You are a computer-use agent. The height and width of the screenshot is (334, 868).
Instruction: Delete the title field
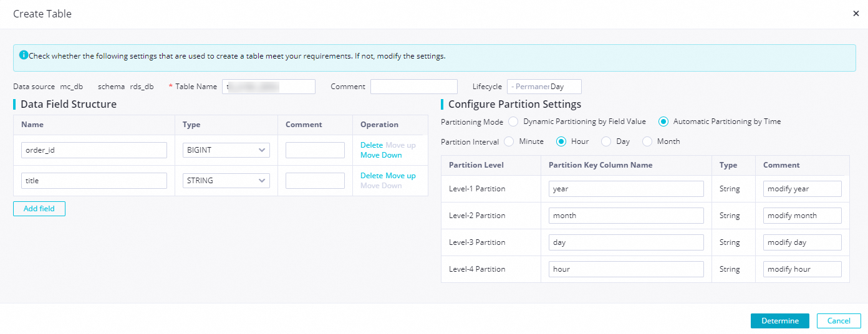click(372, 176)
